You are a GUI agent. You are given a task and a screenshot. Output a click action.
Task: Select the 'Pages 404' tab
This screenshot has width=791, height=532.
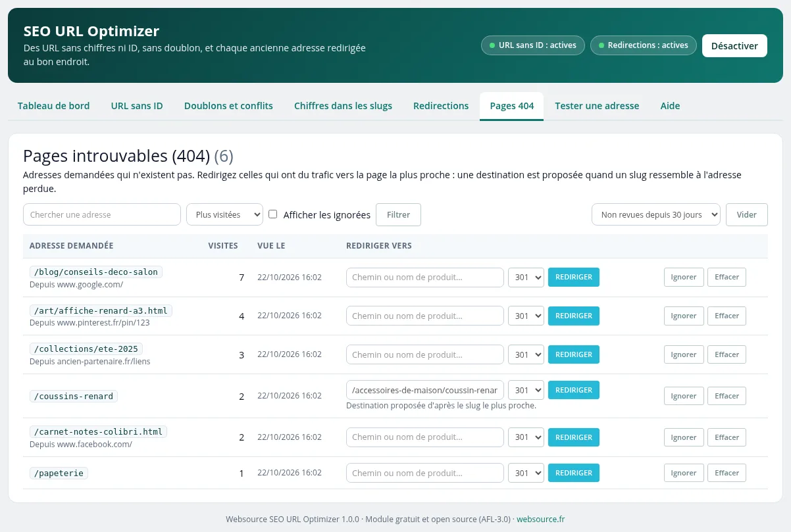point(512,106)
